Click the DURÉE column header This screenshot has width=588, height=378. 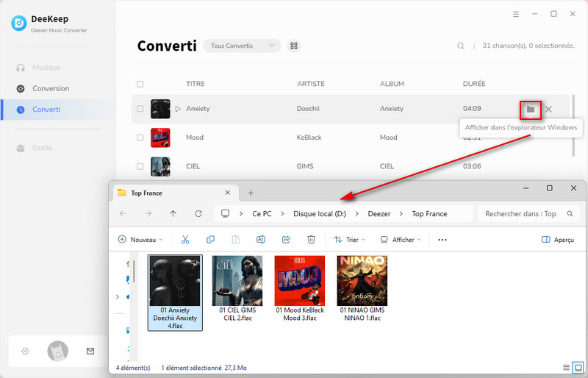coord(474,84)
